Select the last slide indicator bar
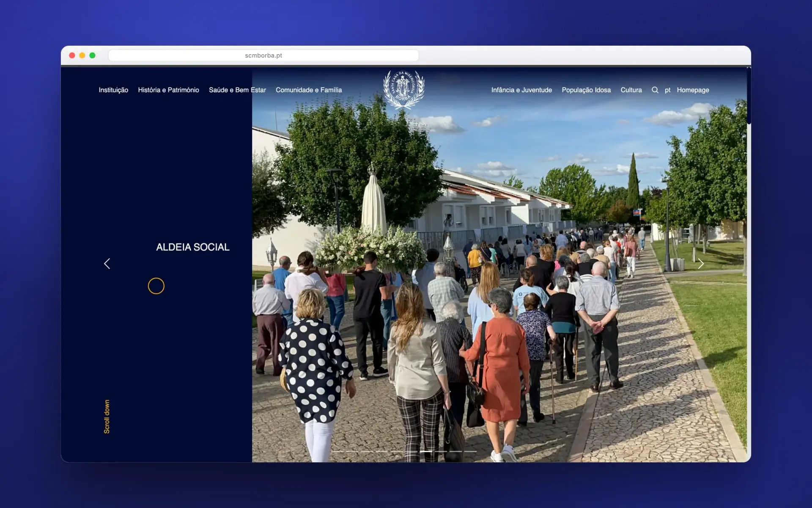 pos(470,451)
